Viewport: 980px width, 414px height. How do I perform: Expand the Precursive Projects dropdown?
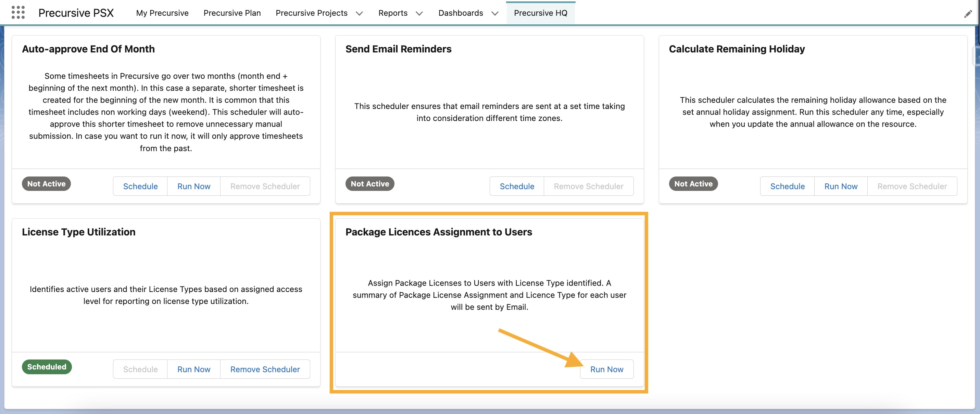click(359, 13)
